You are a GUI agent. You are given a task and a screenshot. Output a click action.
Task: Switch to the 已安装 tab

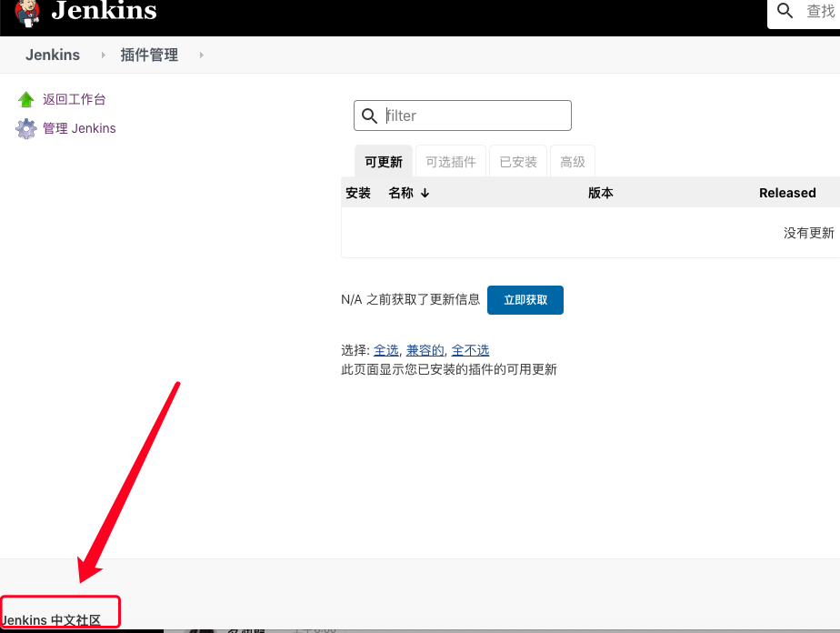[518, 161]
